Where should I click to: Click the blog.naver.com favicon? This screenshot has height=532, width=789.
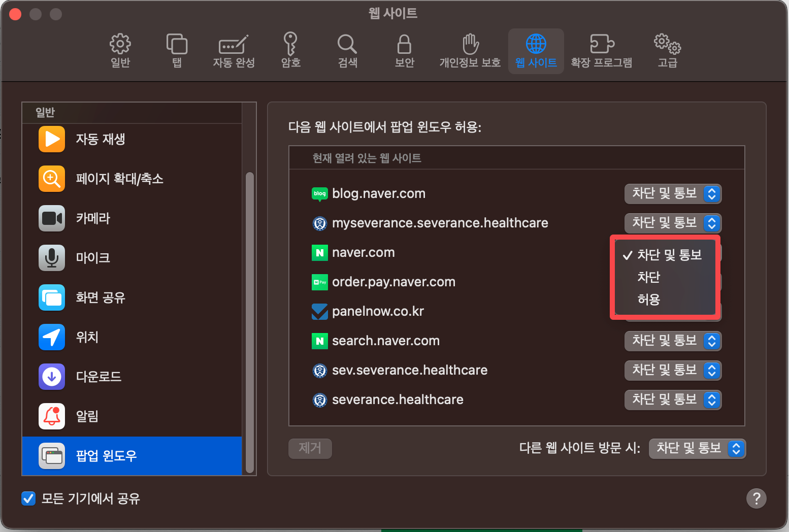pyautogui.click(x=320, y=194)
